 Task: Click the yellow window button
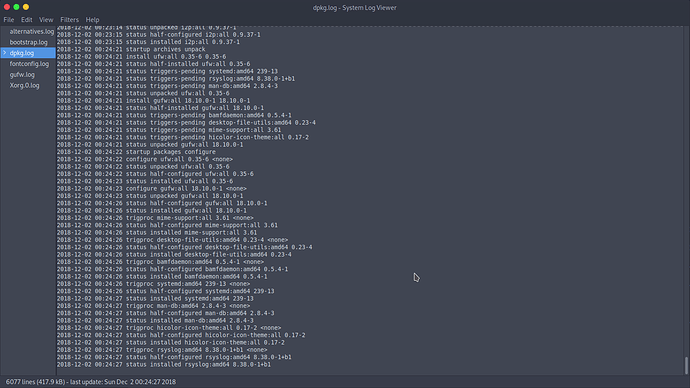[26, 7]
